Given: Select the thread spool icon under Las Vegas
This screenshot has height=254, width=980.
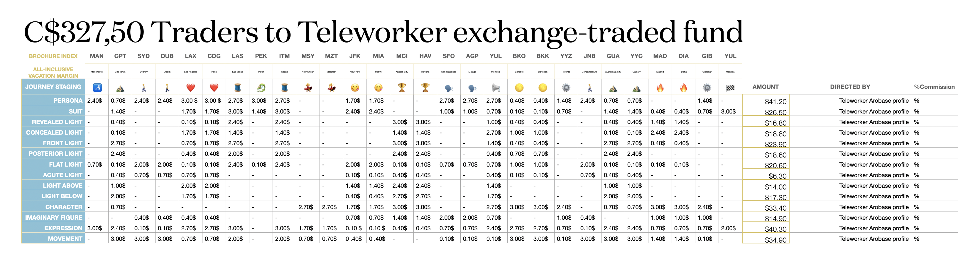Looking at the screenshot, I should pos(237,88).
